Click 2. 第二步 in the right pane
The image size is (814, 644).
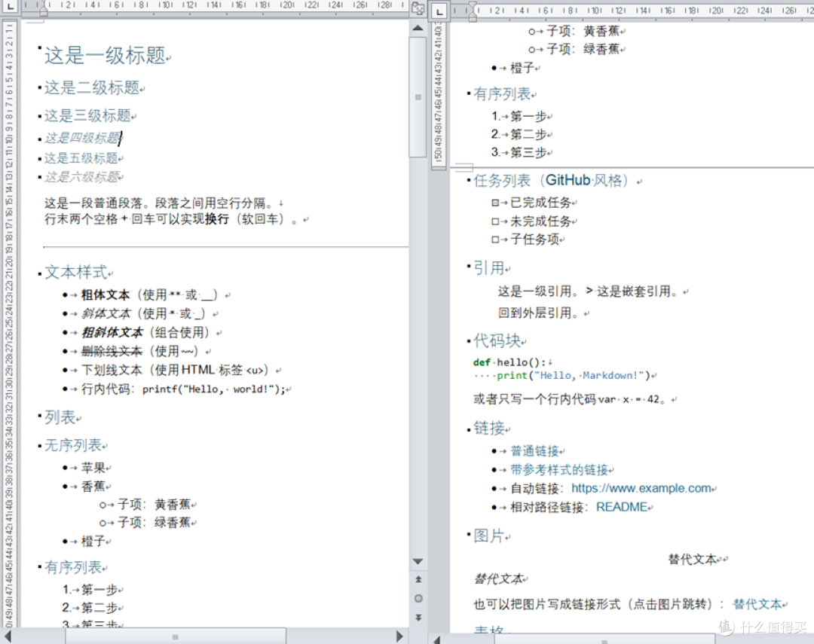[519, 134]
